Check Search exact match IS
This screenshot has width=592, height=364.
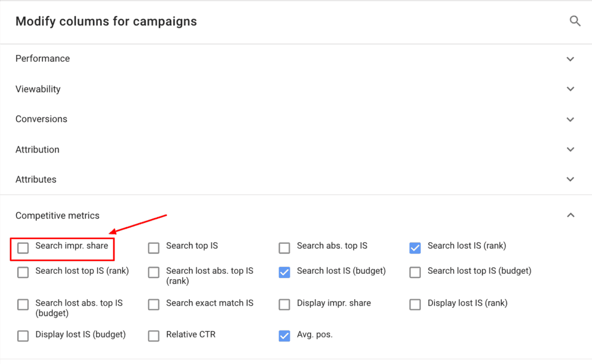pyautogui.click(x=154, y=304)
